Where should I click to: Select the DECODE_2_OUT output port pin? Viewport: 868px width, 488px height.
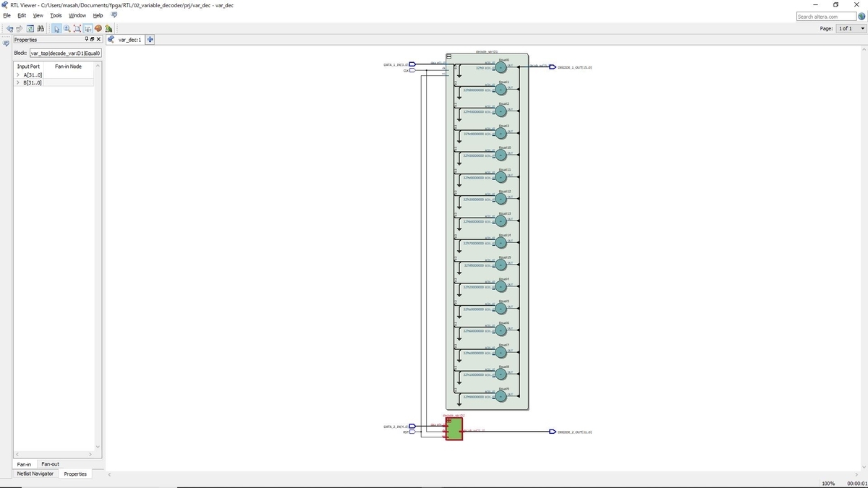pos(553,432)
